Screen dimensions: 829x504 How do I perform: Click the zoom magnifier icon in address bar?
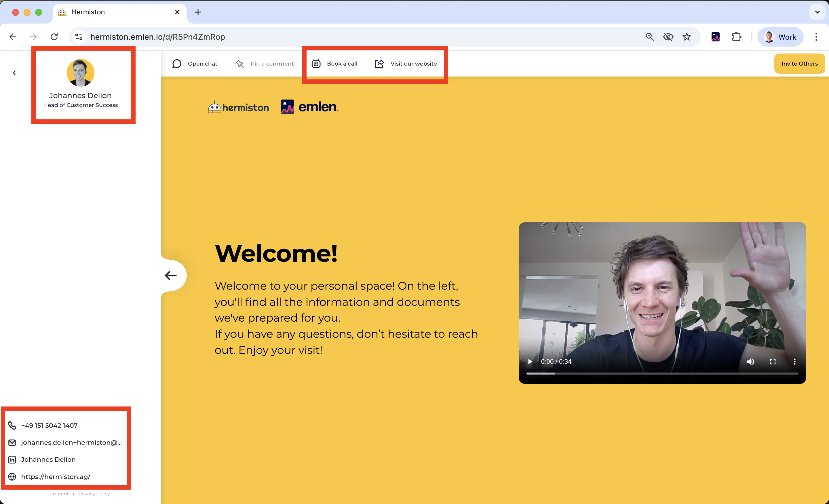coord(650,37)
